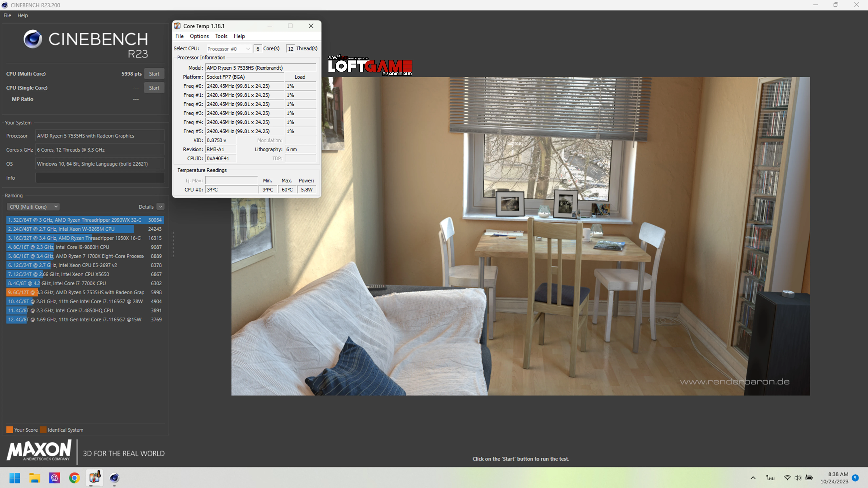Open File Explorer from taskbar
Screen dimensions: 868x488
(x=34, y=478)
